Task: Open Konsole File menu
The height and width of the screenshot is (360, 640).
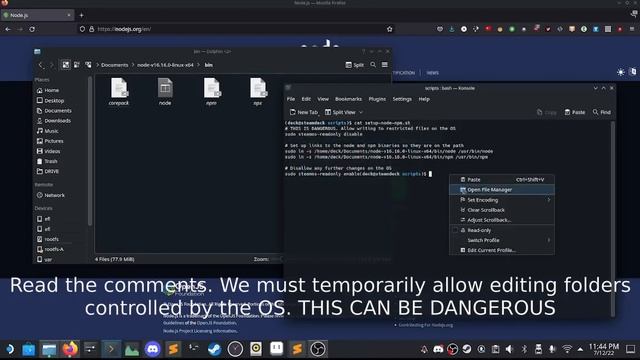Action: point(291,99)
